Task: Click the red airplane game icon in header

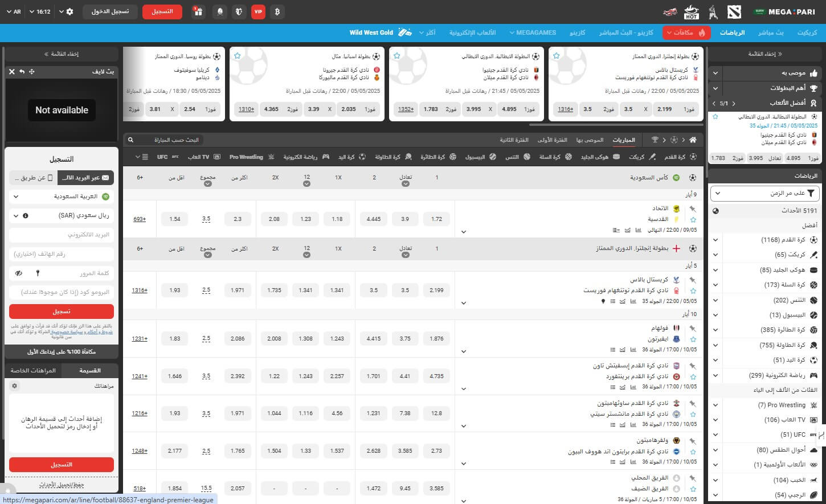Action: pyautogui.click(x=670, y=11)
